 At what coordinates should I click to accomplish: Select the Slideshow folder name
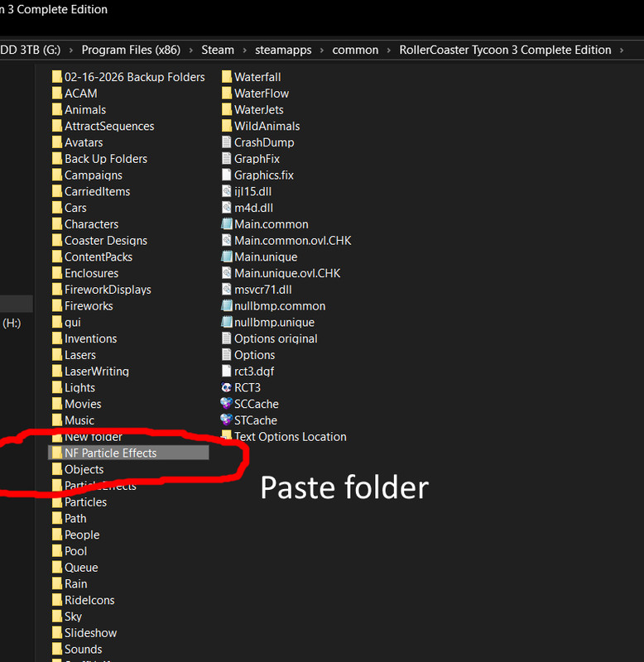pyautogui.click(x=91, y=632)
